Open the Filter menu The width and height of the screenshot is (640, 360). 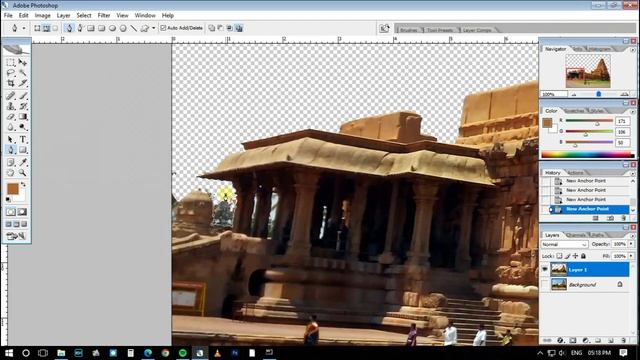[x=104, y=15]
